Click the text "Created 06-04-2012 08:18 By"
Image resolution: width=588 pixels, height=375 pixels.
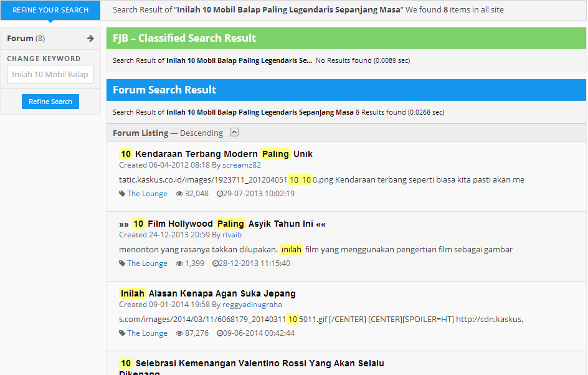[170, 165]
